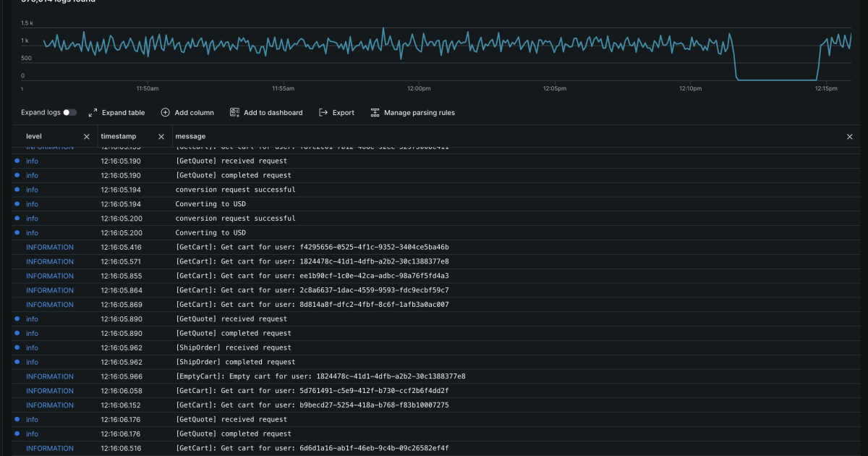This screenshot has height=456, width=868.
Task: Click the message column header
Action: (190, 136)
